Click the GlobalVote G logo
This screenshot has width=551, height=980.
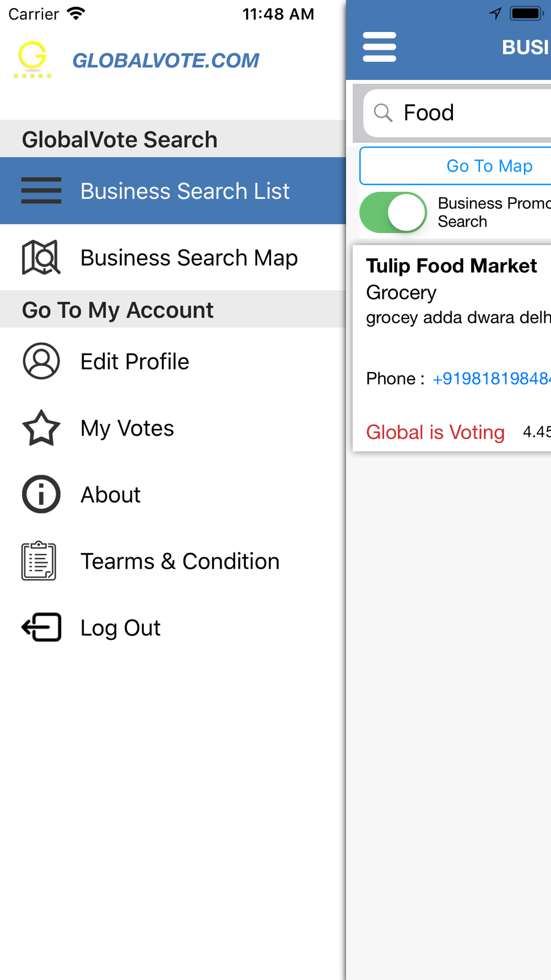(33, 60)
